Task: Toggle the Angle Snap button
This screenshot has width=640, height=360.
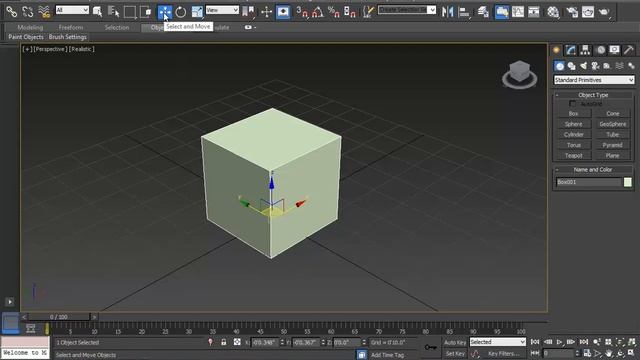Action: [x=318, y=12]
